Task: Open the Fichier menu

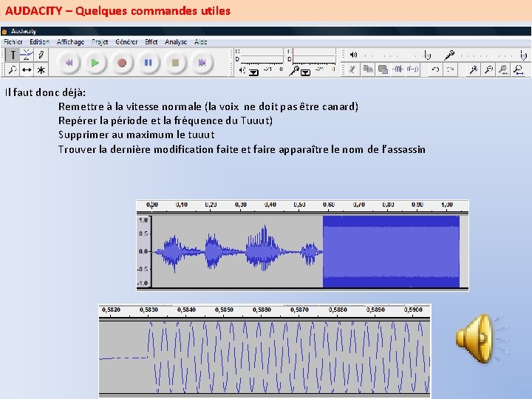Action: click(13, 41)
